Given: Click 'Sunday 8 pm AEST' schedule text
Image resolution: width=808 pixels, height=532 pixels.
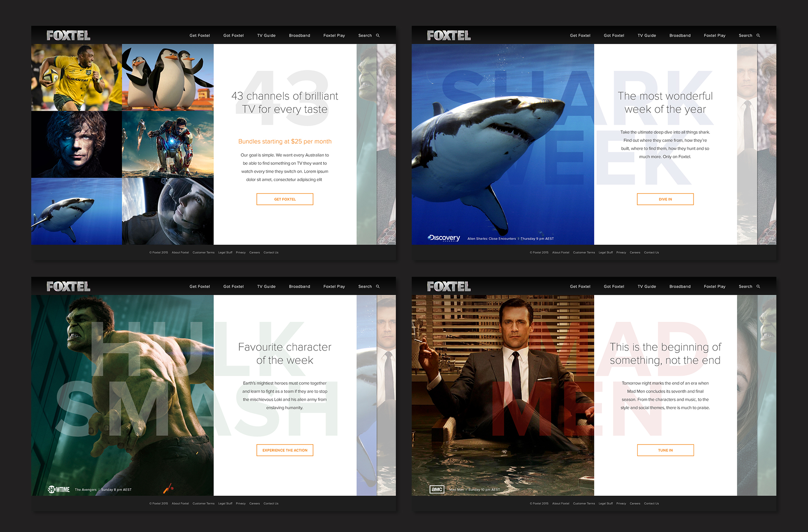Looking at the screenshot, I should [116, 490].
